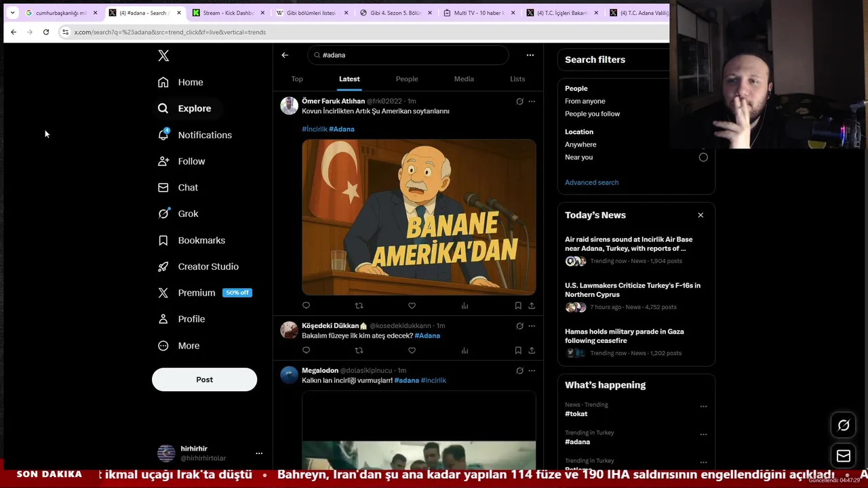The height and width of the screenshot is (488, 868).
Task: Open Creator Studio rocket icon
Action: 163,266
